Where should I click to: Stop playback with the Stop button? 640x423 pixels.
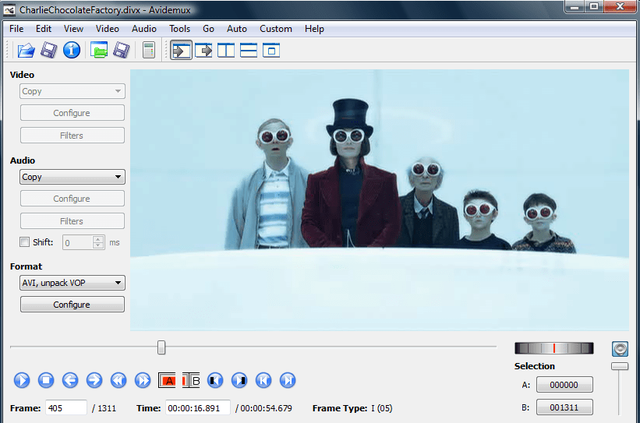[x=46, y=380]
